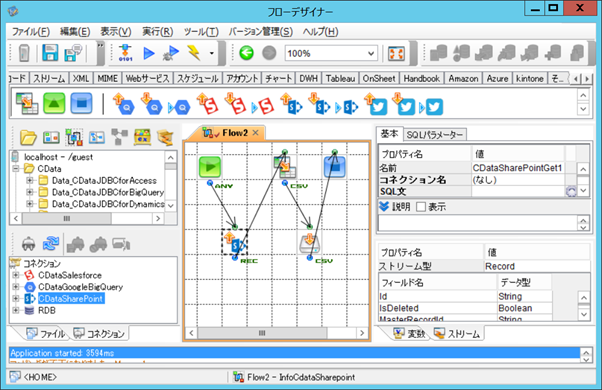Select the CDataSharePoint connection item
Screen dimensions: 602x390
pos(71,299)
